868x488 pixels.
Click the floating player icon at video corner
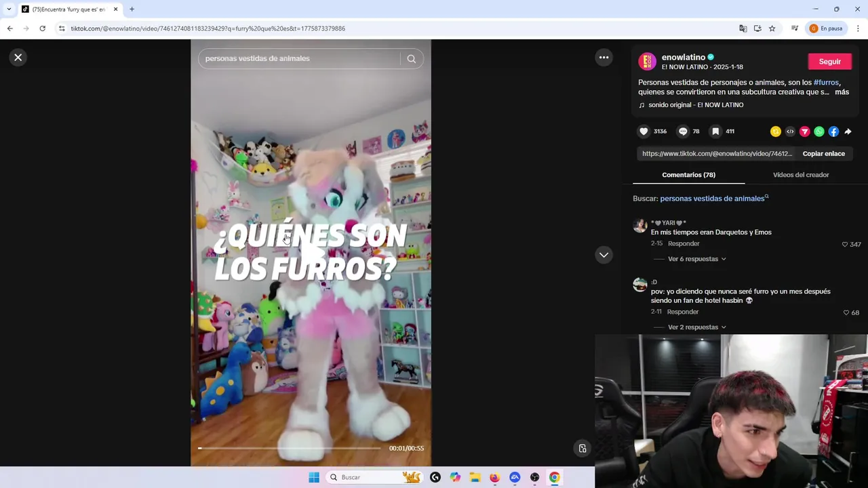(582, 448)
